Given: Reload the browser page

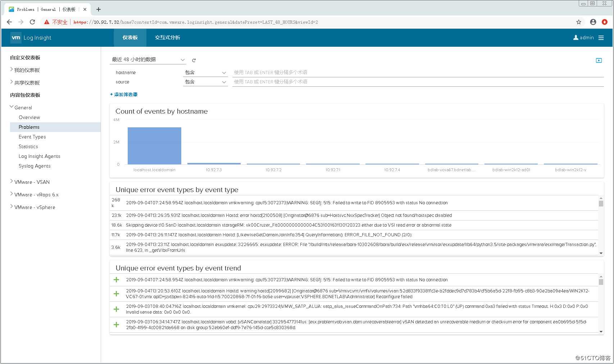Looking at the screenshot, I should coord(32,22).
